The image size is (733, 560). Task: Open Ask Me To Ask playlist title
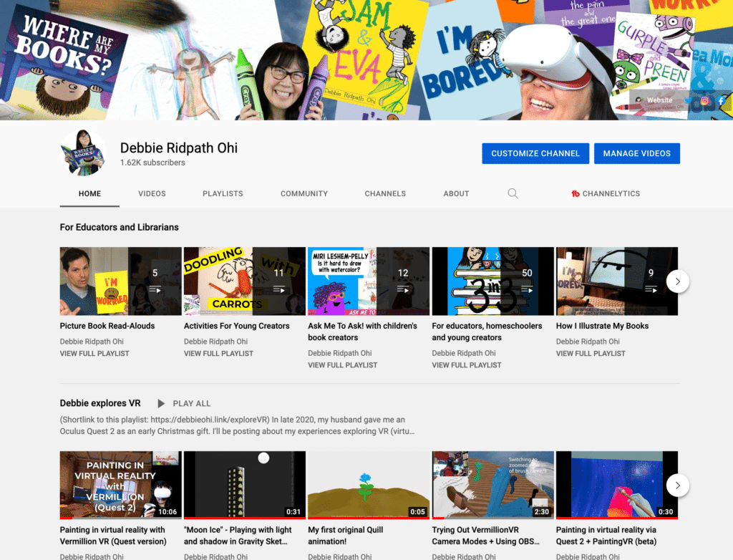pos(362,332)
